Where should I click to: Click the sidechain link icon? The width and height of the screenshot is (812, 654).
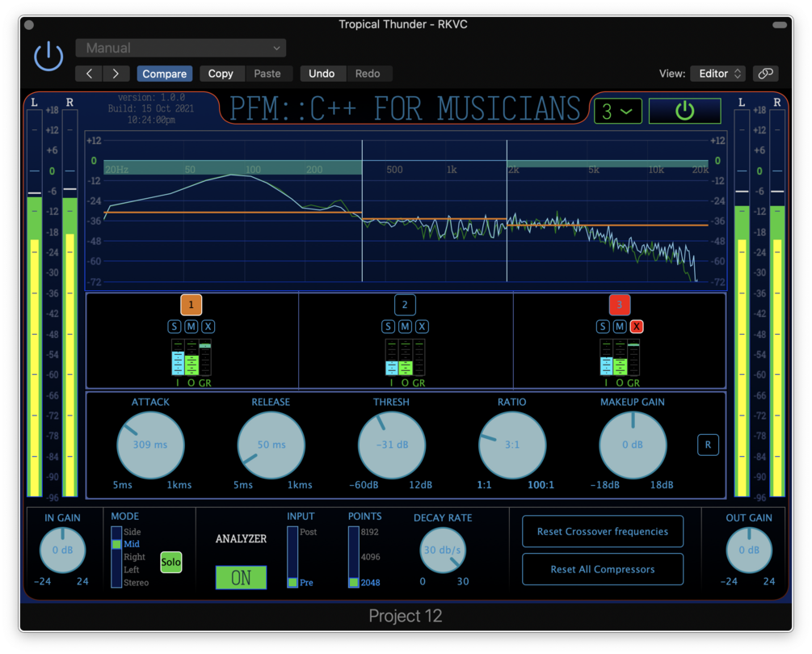pyautogui.click(x=765, y=74)
